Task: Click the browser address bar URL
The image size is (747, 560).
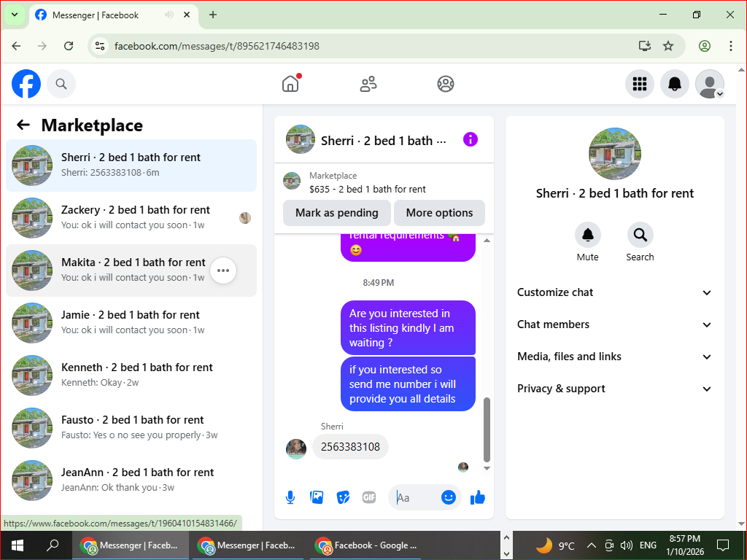Action: (217, 46)
